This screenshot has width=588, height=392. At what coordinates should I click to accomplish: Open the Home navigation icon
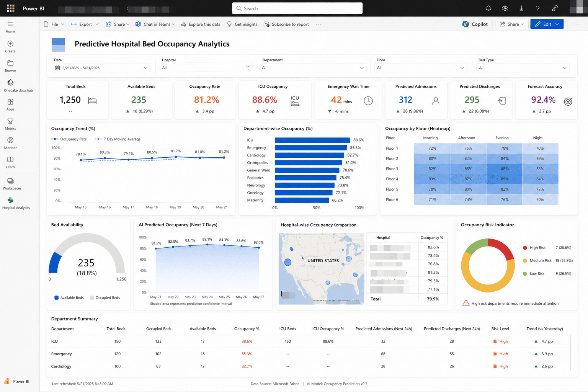(10, 24)
